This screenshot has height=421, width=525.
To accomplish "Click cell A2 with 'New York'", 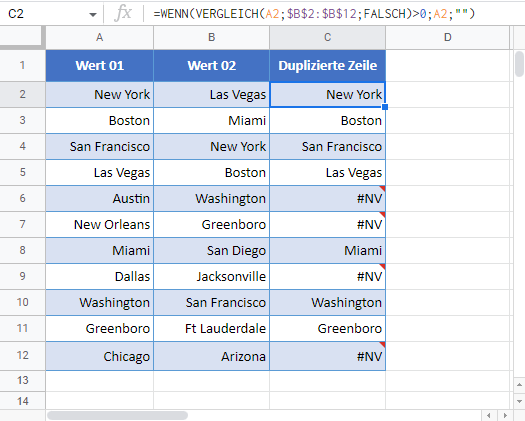I will coord(99,94).
